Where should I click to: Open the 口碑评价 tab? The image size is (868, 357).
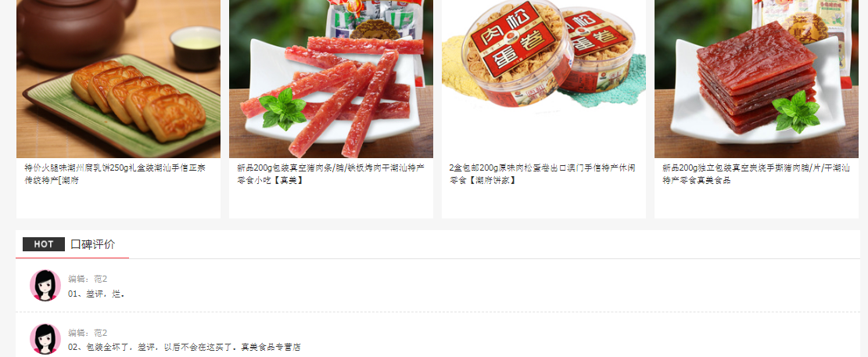(93, 244)
